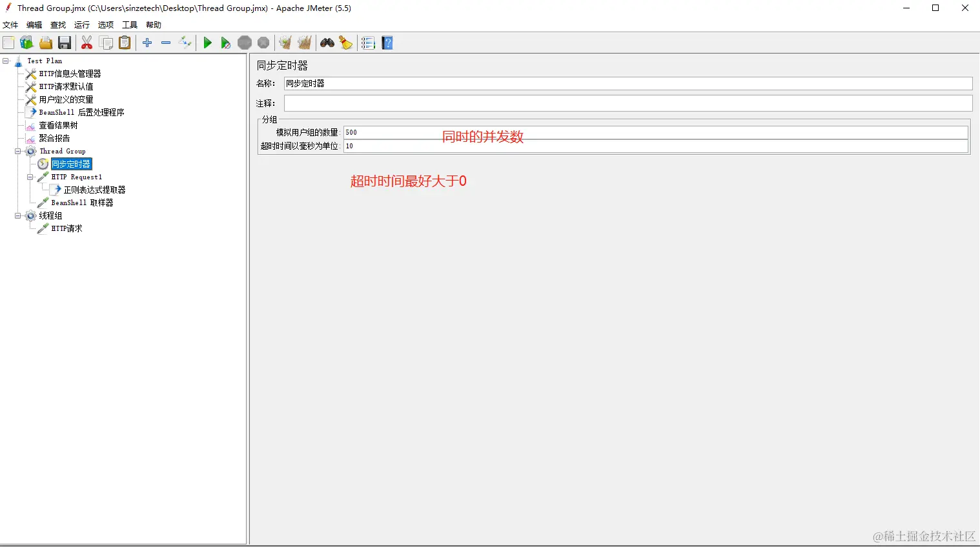The image size is (980, 547).
Task: Minimize the JMeter window
Action: [x=906, y=8]
